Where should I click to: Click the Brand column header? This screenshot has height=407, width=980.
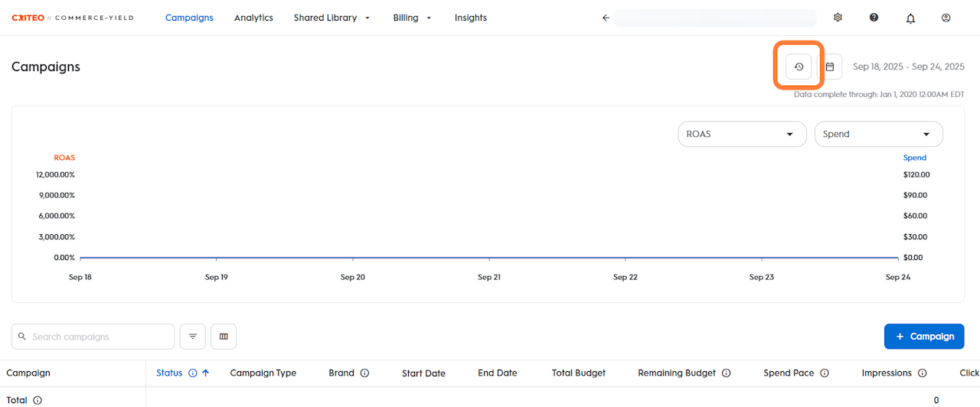341,373
